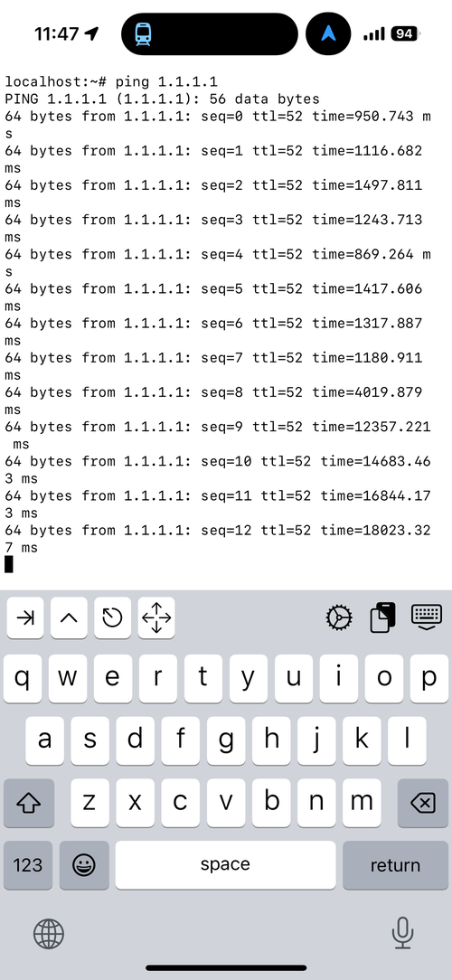Tap the microphone dictation icon
Image resolution: width=452 pixels, height=980 pixels.
point(402,933)
